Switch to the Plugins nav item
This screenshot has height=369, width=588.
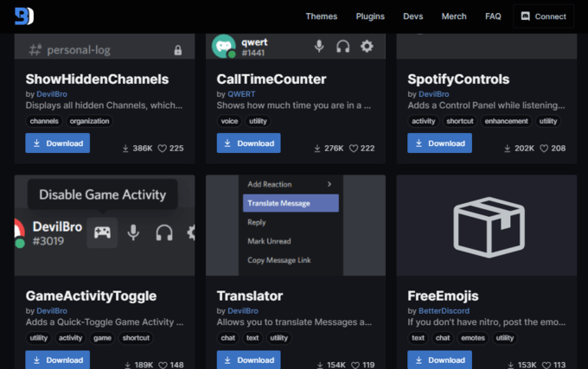click(370, 16)
